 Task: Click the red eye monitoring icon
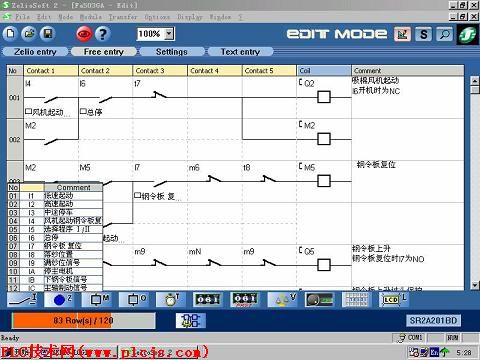84,34
